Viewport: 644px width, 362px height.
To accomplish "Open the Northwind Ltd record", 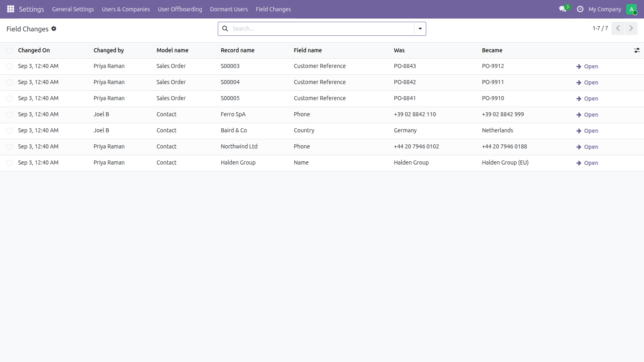I will [x=587, y=147].
